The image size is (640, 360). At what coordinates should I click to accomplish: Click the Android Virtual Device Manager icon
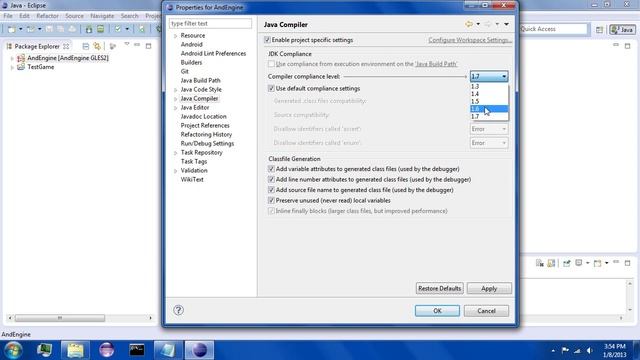click(100, 29)
